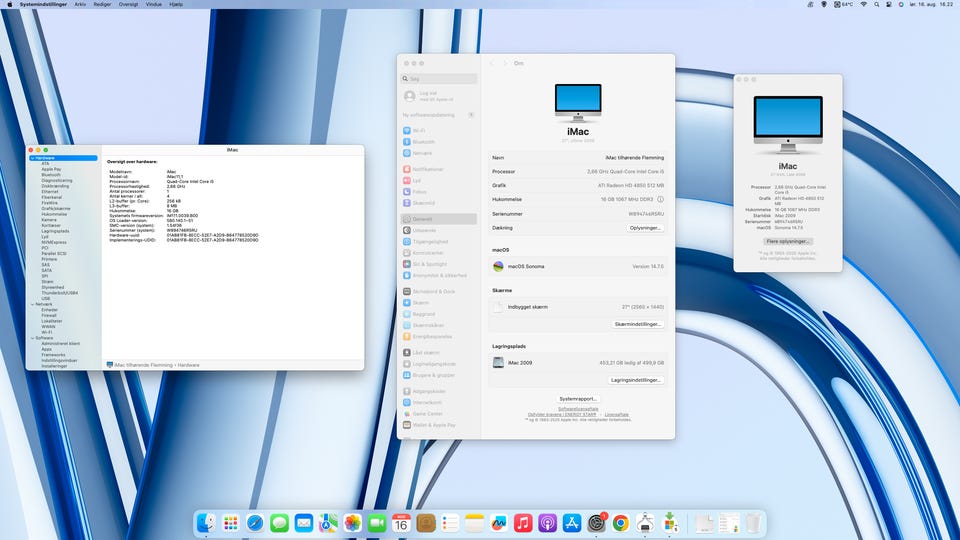
Task: Open Safari from the Dock
Action: coord(255,522)
